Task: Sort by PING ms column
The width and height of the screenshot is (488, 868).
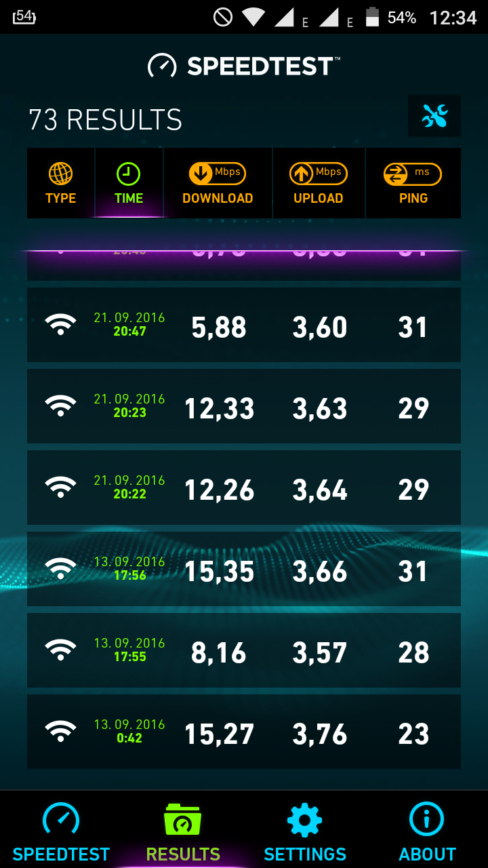Action: click(x=413, y=183)
